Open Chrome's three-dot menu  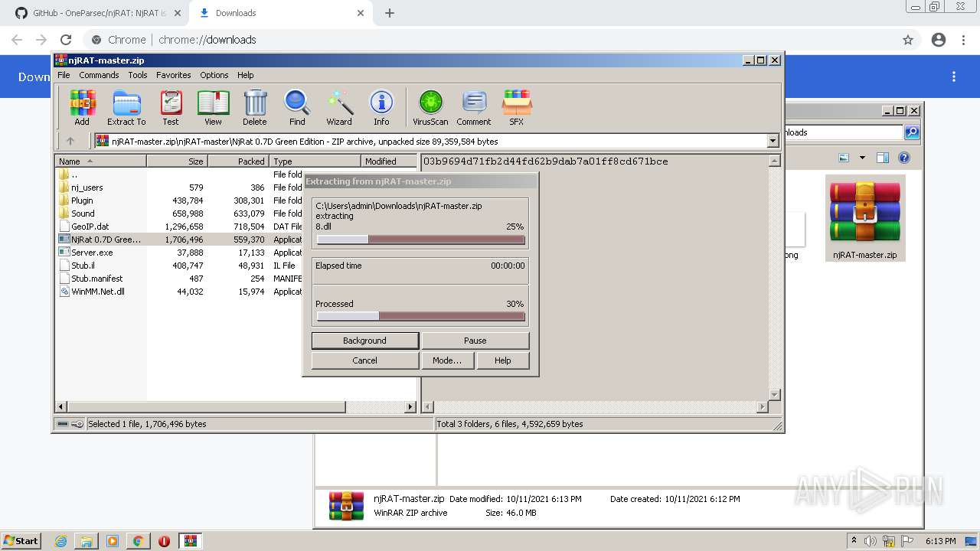click(964, 40)
